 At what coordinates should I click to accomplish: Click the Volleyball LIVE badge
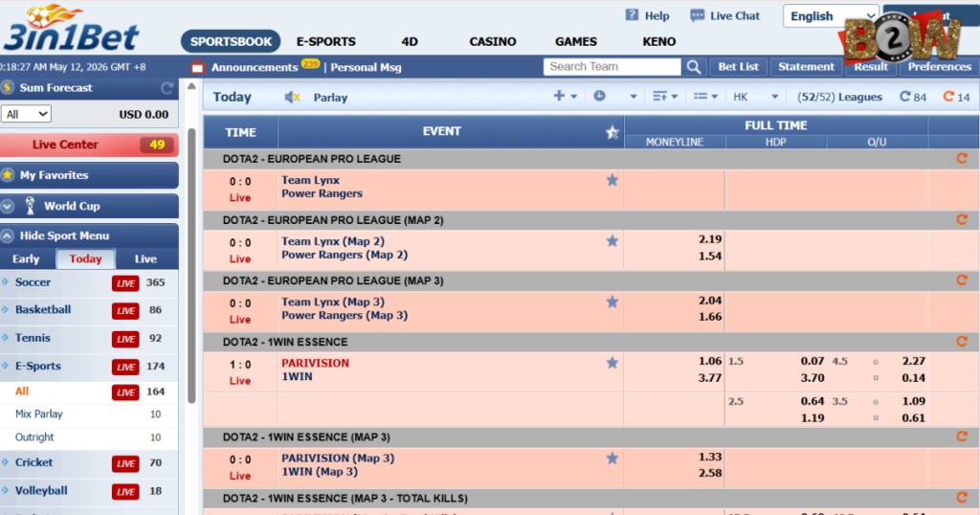(125, 492)
